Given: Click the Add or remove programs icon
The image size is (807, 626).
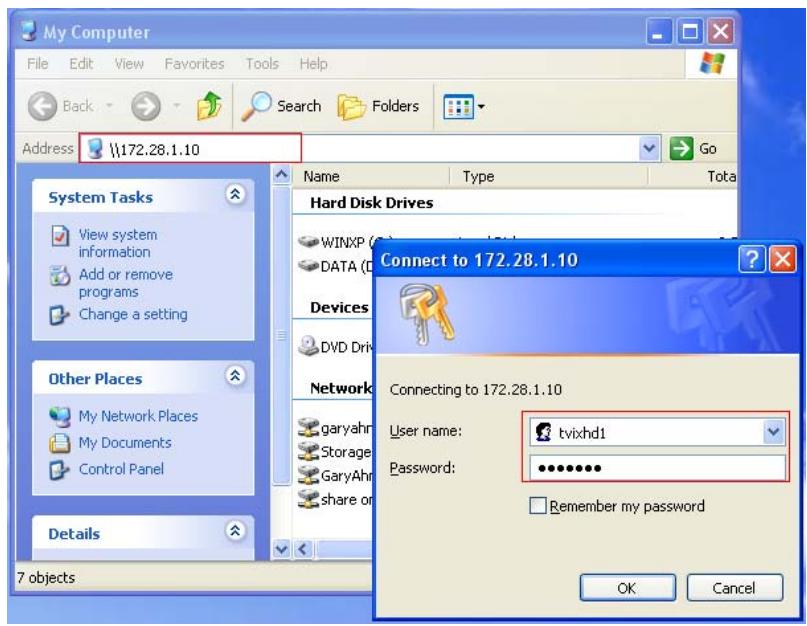Looking at the screenshot, I should click(60, 275).
